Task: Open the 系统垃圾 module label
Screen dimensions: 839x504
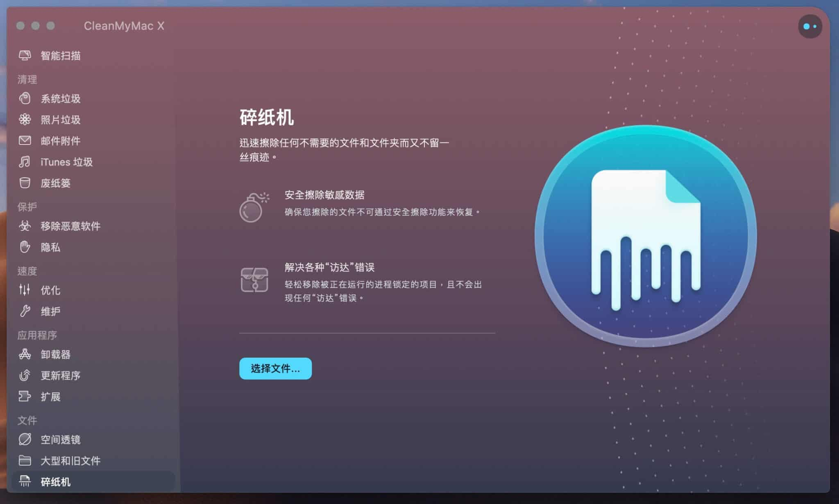Action: pos(61,99)
